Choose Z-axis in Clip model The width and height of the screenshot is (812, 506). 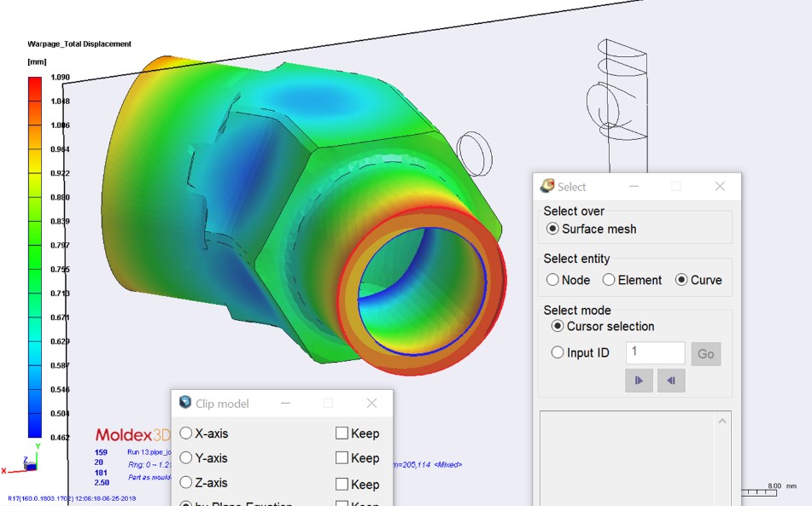click(x=186, y=483)
